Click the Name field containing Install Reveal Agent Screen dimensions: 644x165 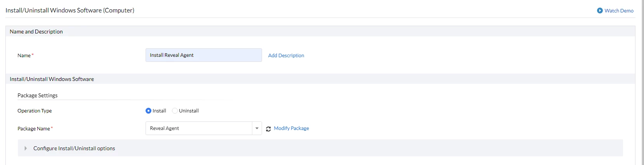204,55
